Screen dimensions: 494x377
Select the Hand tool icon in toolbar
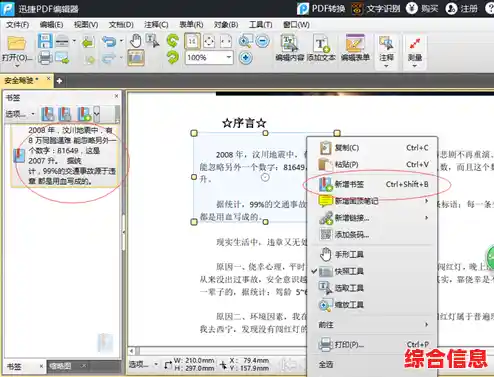click(x=136, y=41)
